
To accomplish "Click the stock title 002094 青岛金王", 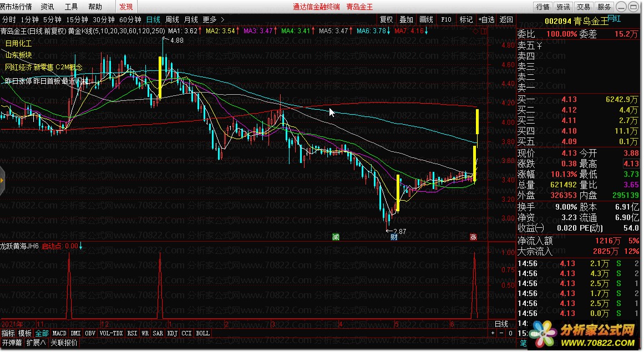I will click(576, 21).
